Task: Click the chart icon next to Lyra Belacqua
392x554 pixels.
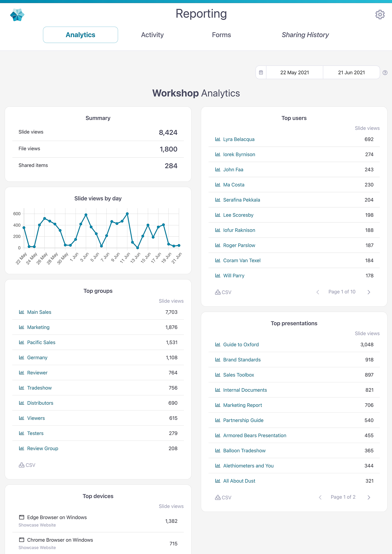Action: click(x=217, y=139)
